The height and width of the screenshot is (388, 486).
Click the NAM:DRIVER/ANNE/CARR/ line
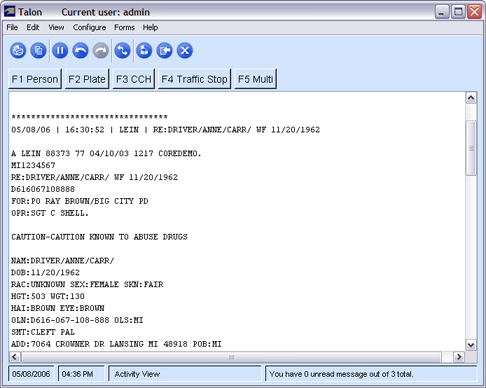pos(63,260)
